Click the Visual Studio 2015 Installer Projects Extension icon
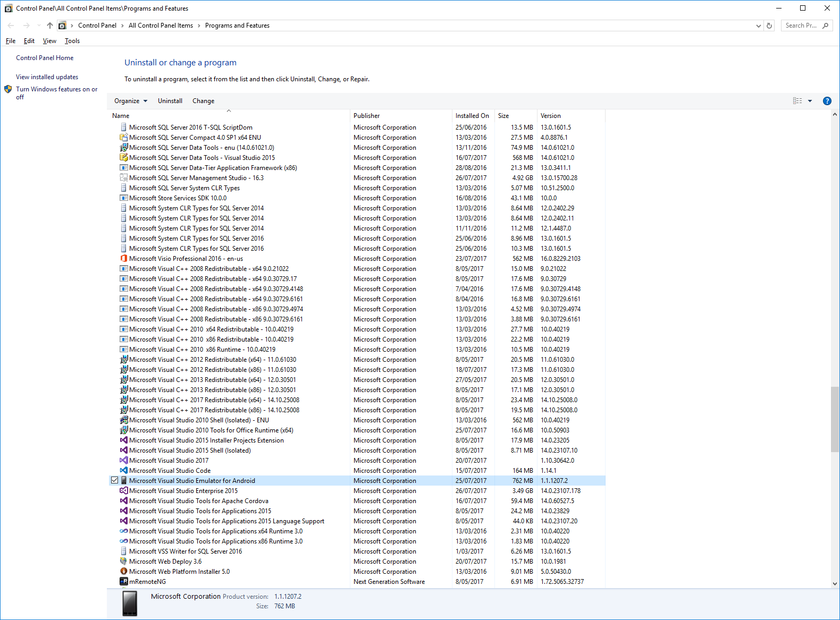Viewport: 840px width, 620px height. 123,440
